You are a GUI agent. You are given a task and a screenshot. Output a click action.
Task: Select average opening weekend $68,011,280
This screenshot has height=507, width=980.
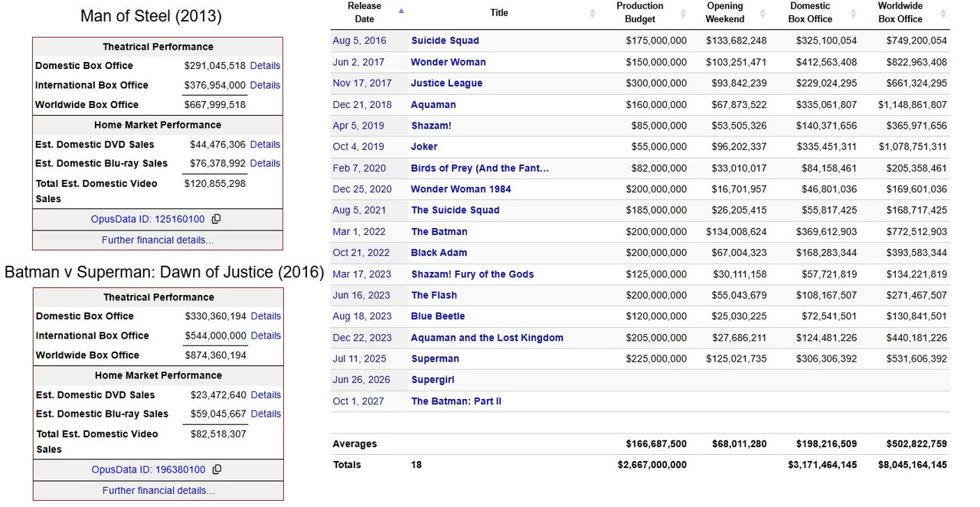[x=739, y=443]
